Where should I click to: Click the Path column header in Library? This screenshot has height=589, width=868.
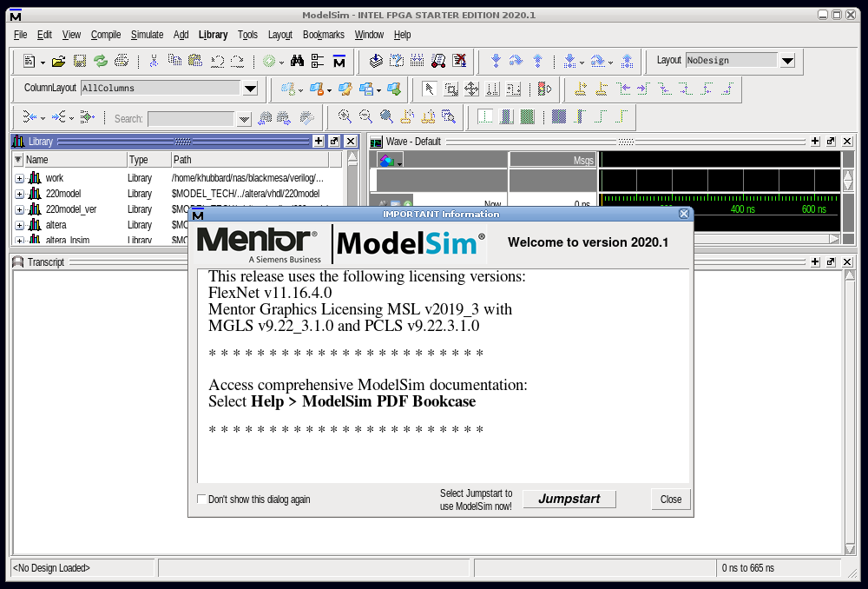pos(250,160)
